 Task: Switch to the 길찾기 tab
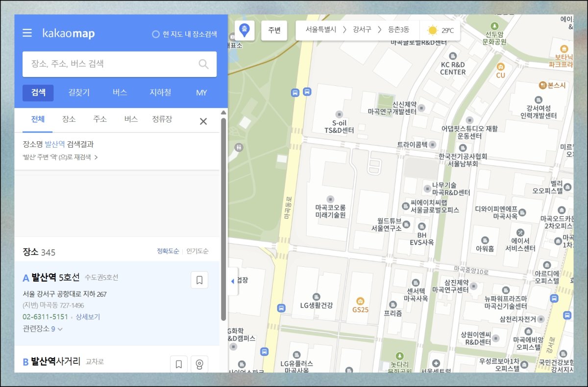79,93
